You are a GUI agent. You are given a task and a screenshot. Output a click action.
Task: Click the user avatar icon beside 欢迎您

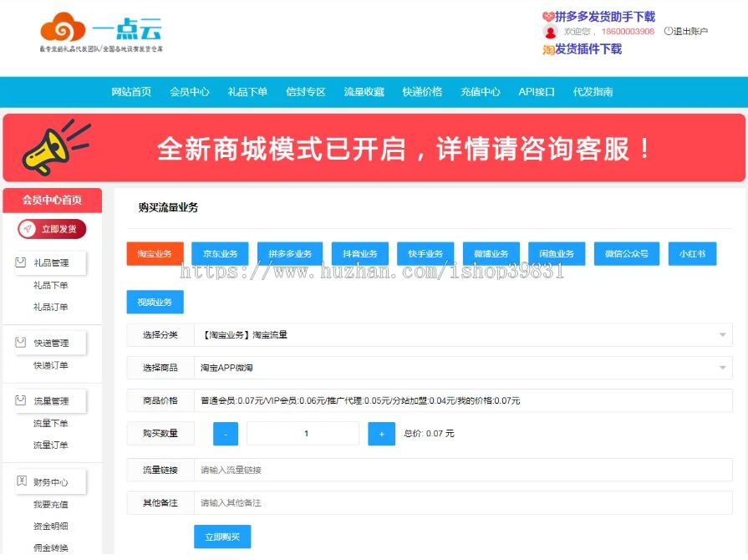point(550,32)
